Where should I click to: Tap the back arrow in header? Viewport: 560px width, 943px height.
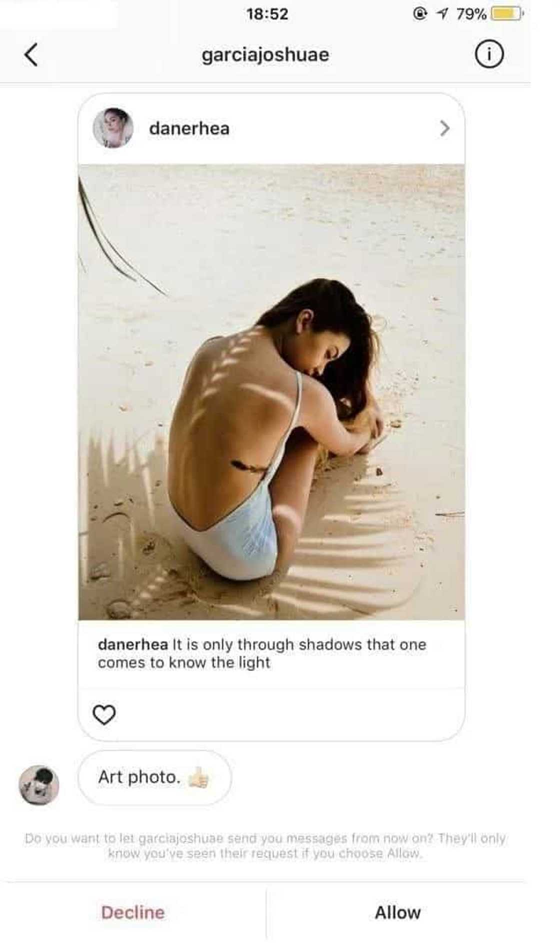click(x=31, y=54)
